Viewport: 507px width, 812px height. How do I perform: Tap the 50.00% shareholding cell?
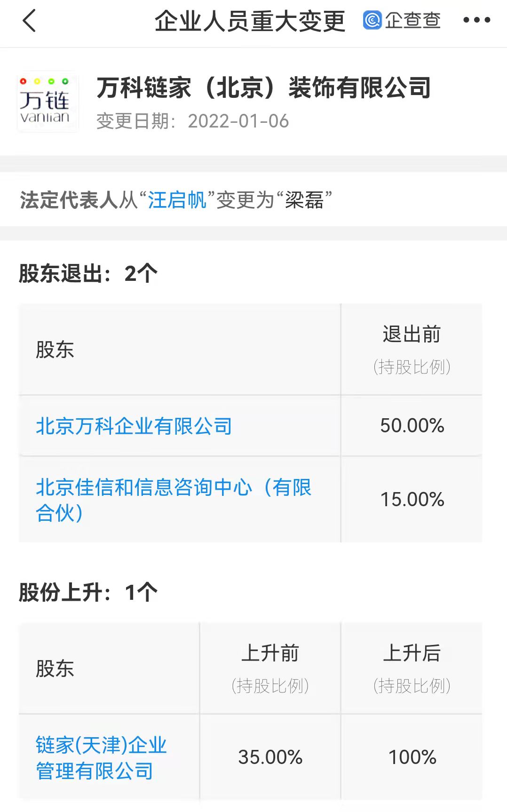coord(412,426)
